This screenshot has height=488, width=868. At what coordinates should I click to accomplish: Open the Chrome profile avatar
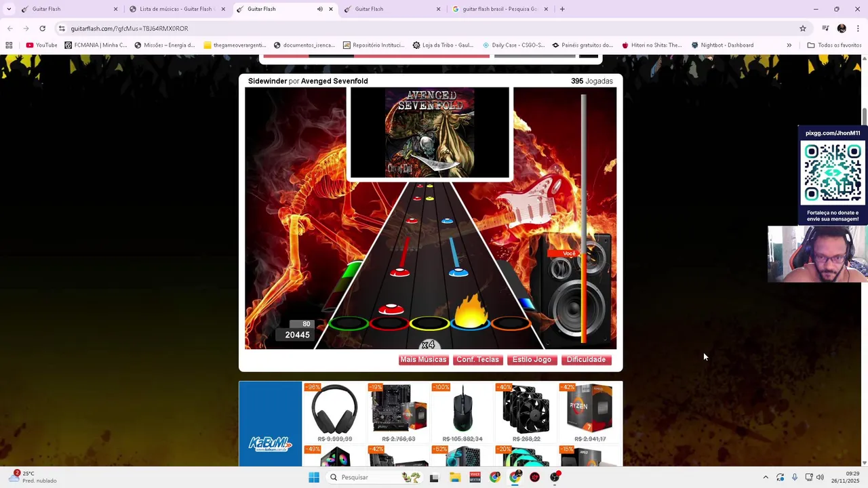842,28
